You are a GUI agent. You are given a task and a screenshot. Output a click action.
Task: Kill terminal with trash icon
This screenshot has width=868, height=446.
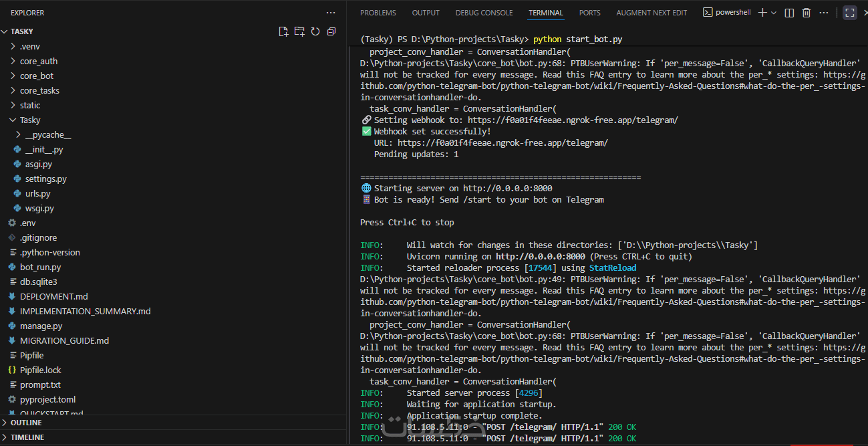[x=807, y=13]
